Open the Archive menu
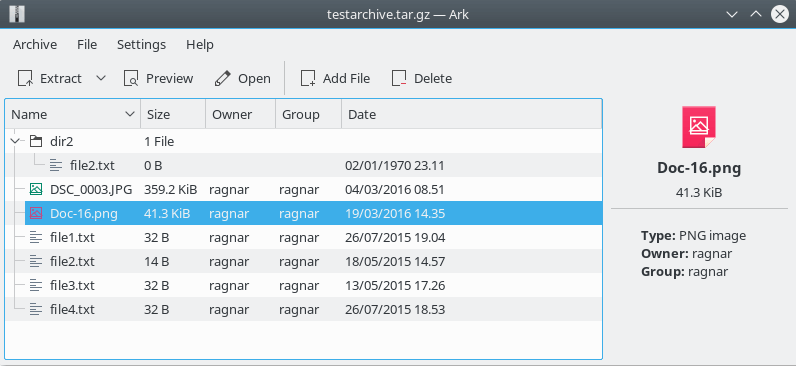The width and height of the screenshot is (796, 366). point(35,45)
